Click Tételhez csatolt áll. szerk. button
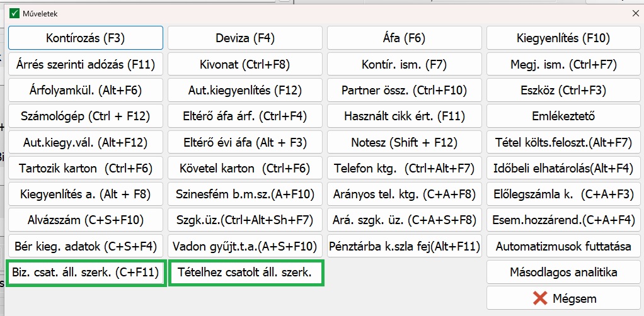 click(x=245, y=273)
